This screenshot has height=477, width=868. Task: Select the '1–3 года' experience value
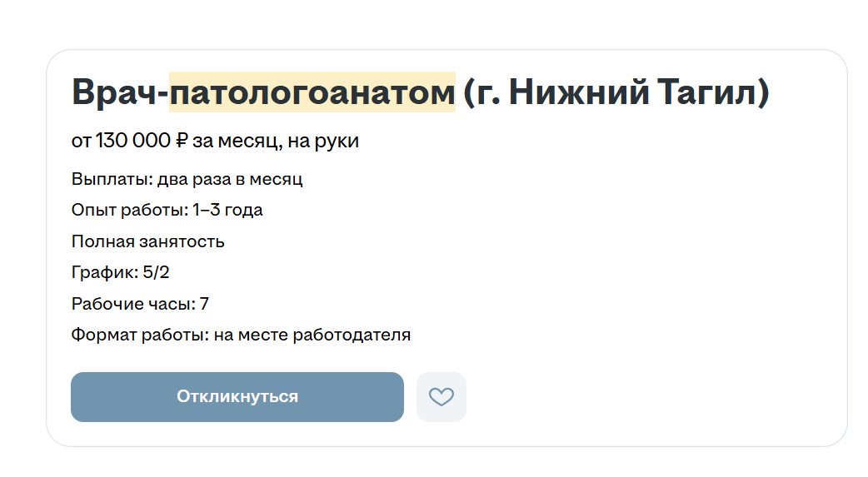tap(228, 211)
